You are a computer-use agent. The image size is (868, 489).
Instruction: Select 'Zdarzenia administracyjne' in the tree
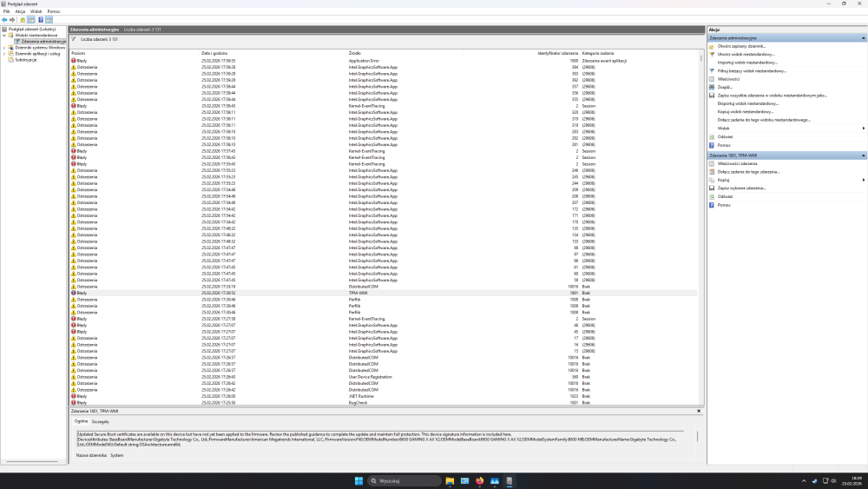click(x=43, y=42)
